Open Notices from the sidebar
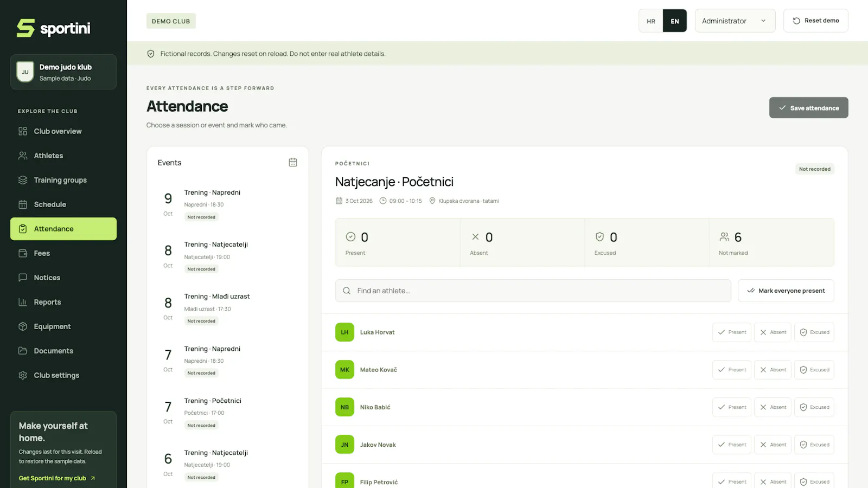Viewport: 868px width, 488px height. (x=63, y=278)
